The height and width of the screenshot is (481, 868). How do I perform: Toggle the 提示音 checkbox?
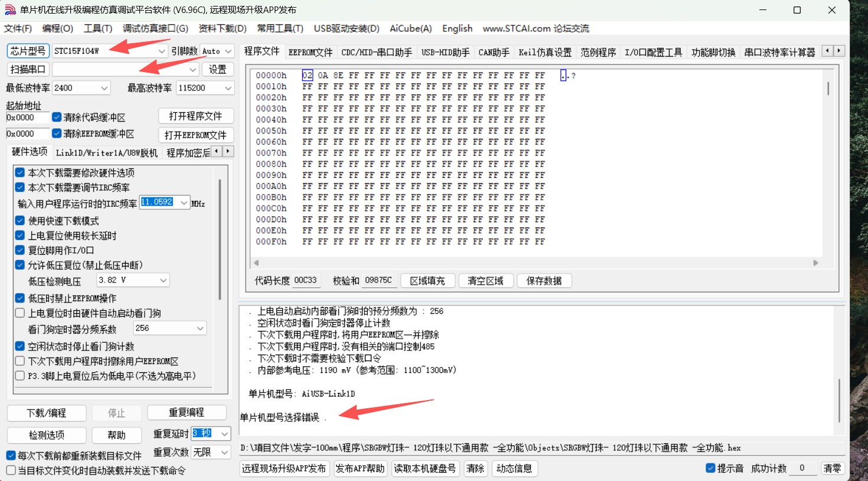710,468
